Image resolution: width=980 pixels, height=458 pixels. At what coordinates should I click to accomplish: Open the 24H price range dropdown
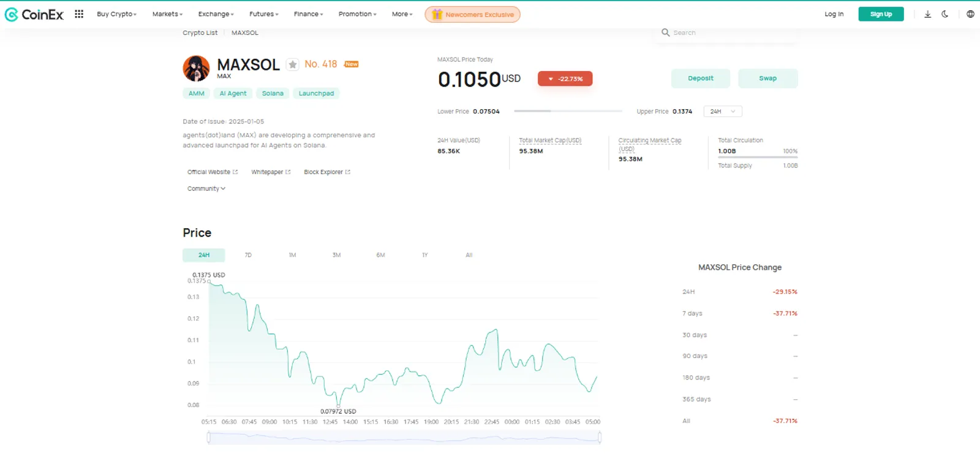tap(723, 112)
